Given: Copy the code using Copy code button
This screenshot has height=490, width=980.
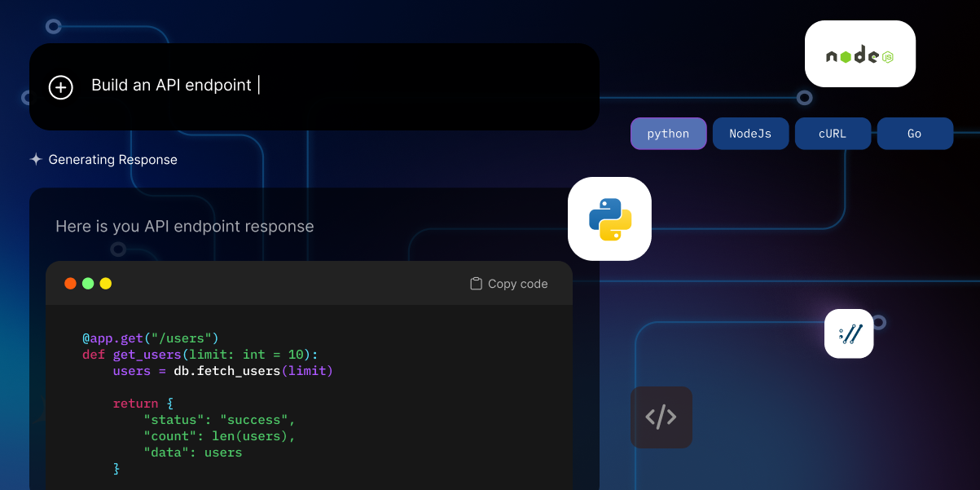Looking at the screenshot, I should [509, 284].
